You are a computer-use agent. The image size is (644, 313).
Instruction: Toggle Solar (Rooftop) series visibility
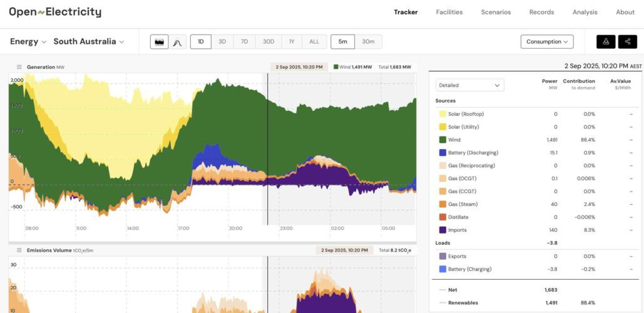tap(442, 114)
